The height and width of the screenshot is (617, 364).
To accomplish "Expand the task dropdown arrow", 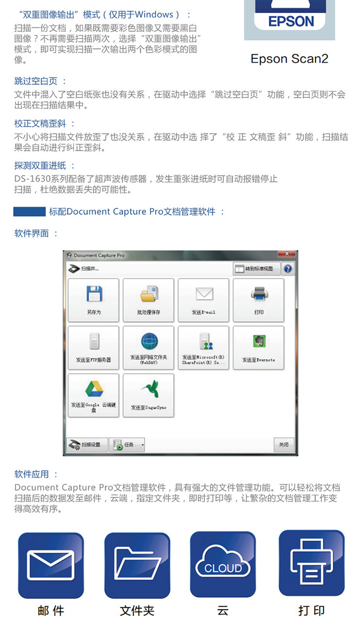I will (142, 445).
